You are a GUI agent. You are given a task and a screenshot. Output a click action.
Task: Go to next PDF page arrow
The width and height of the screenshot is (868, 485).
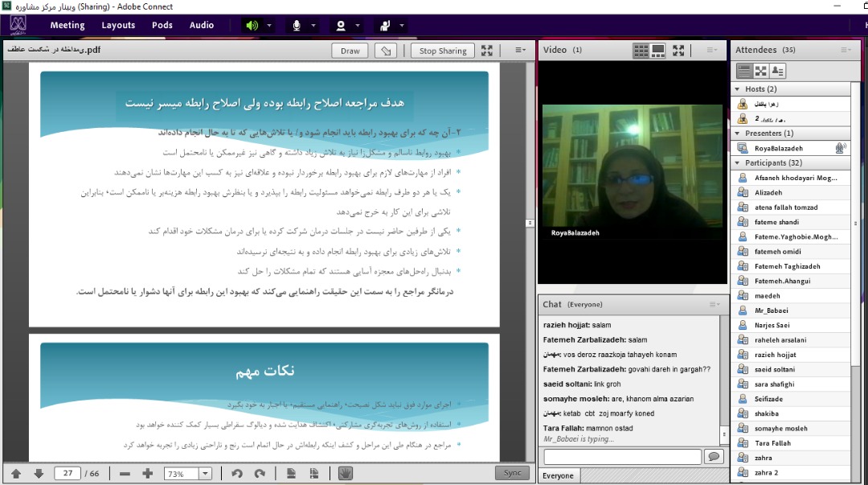39,474
